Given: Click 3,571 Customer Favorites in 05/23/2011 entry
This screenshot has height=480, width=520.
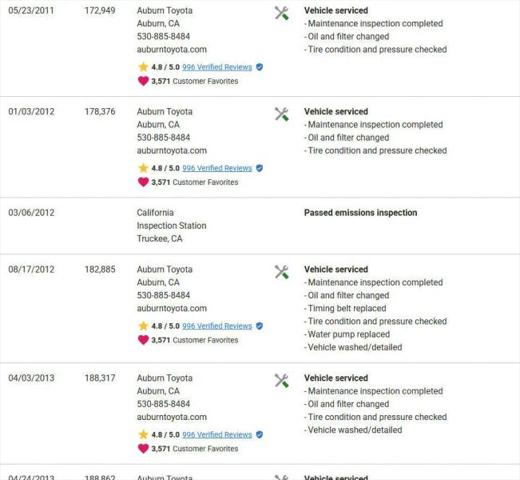Looking at the screenshot, I should click(195, 81).
